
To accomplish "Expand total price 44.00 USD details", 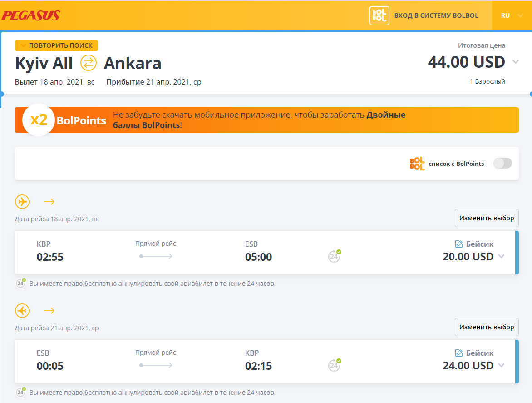I will click(515, 62).
